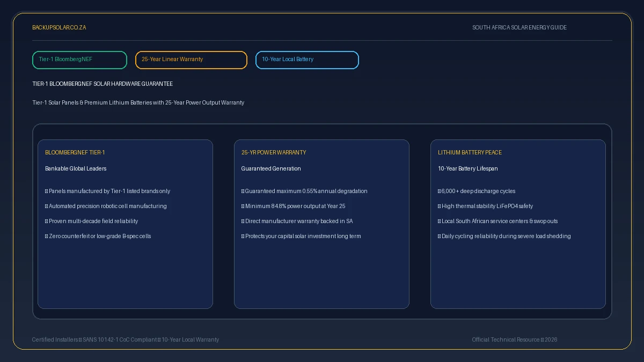Click the 10-Year Battery Lifespan subheading
The height and width of the screenshot is (362, 644).
468,168
